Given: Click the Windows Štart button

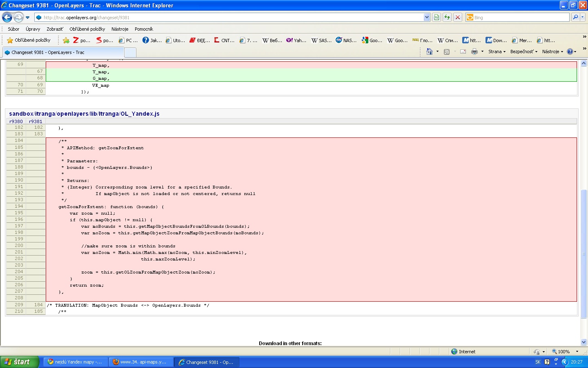Looking at the screenshot, I should (x=19, y=362).
